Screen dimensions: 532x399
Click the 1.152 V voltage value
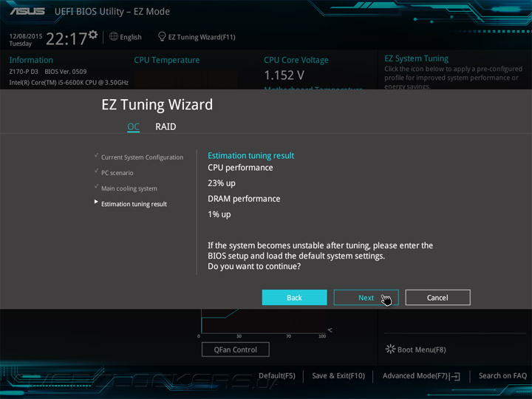click(284, 75)
